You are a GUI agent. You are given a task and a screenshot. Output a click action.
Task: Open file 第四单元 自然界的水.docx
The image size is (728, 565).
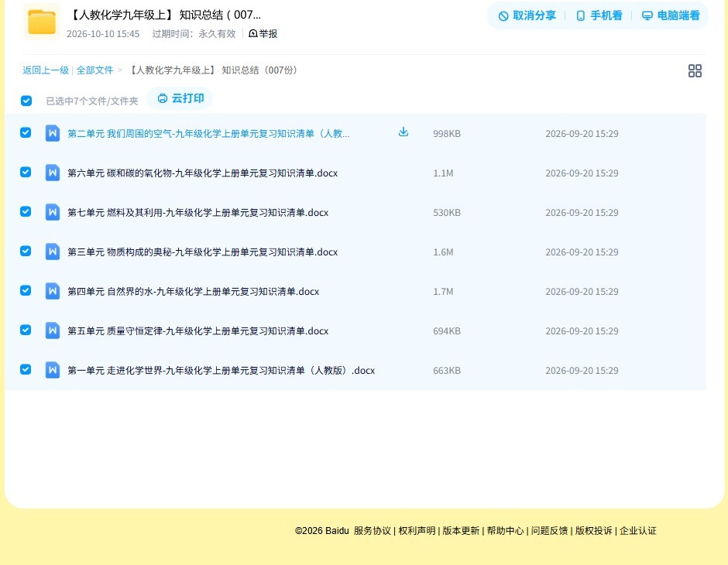(x=193, y=291)
